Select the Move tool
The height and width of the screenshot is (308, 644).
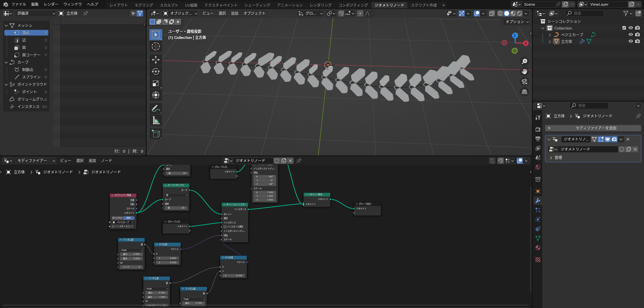(156, 60)
